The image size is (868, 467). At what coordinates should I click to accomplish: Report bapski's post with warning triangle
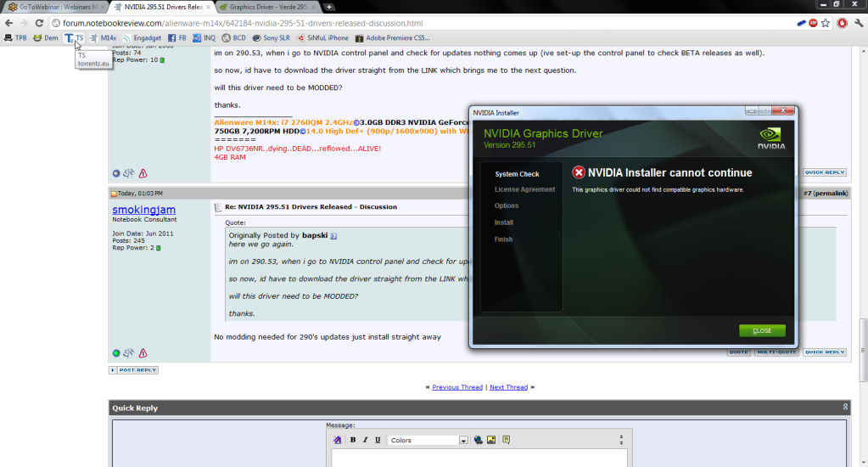point(143,173)
